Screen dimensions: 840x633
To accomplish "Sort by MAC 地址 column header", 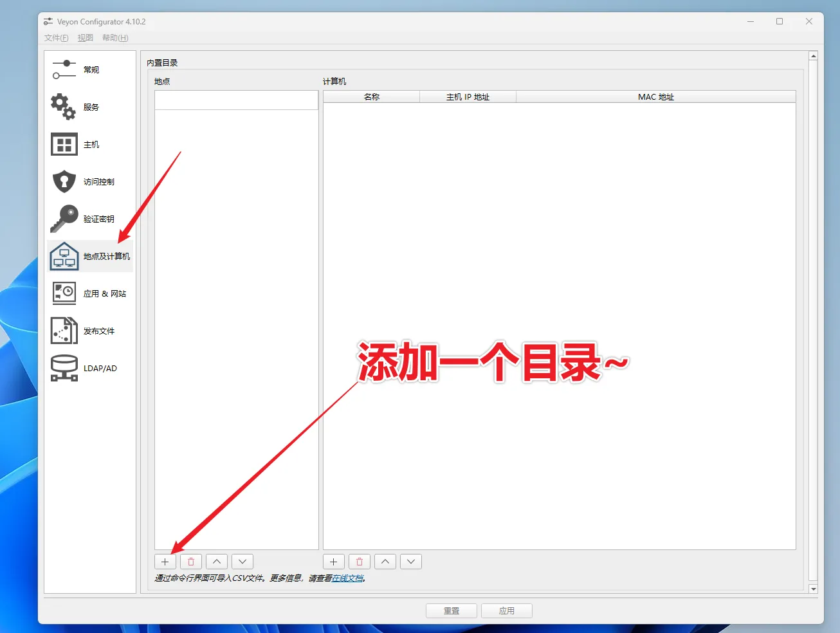I will pyautogui.click(x=656, y=97).
